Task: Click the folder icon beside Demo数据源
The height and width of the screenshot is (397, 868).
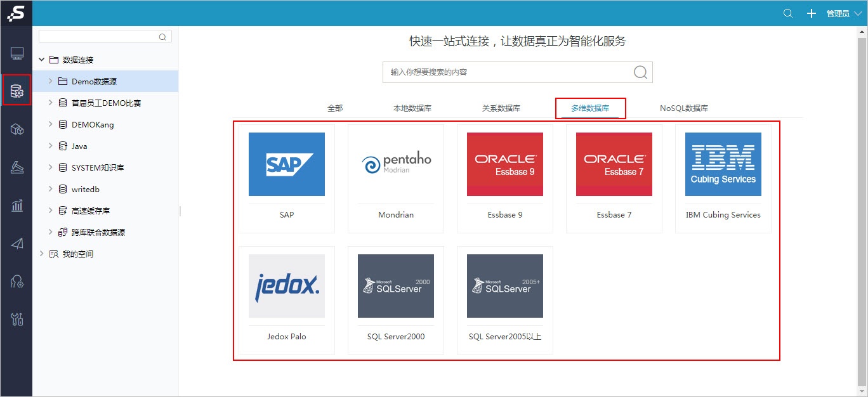Action: point(63,81)
